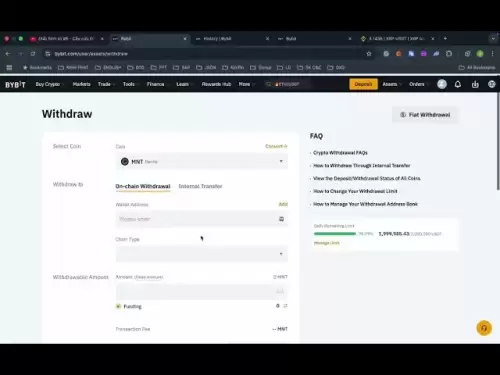500x375 pixels.
Task: Click the browser forward arrow
Action: pos(20,54)
